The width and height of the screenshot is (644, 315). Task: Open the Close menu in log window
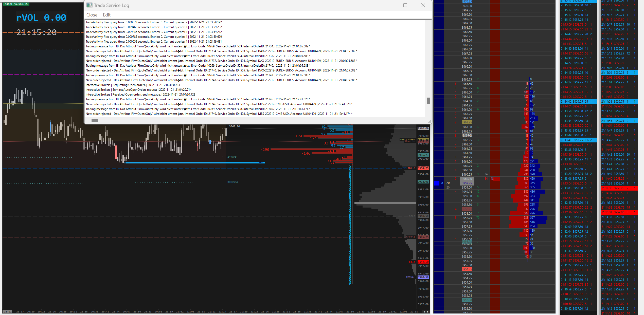point(92,15)
